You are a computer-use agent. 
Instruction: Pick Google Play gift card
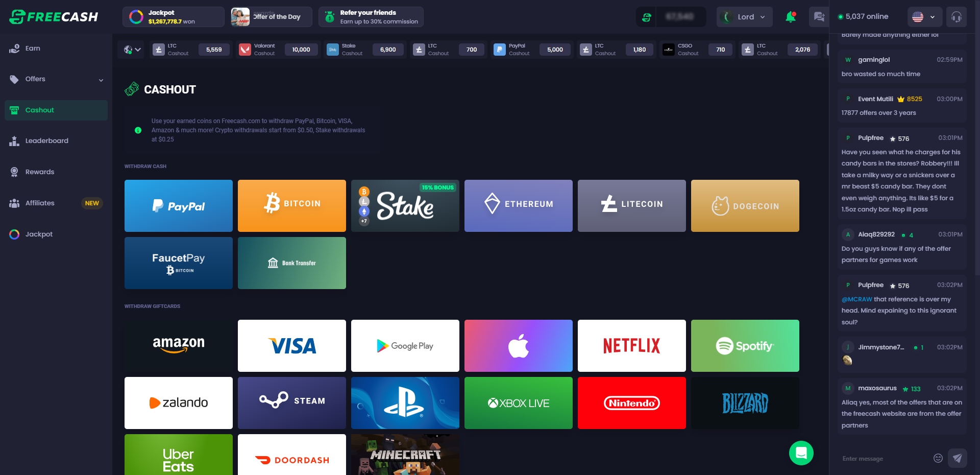click(405, 346)
